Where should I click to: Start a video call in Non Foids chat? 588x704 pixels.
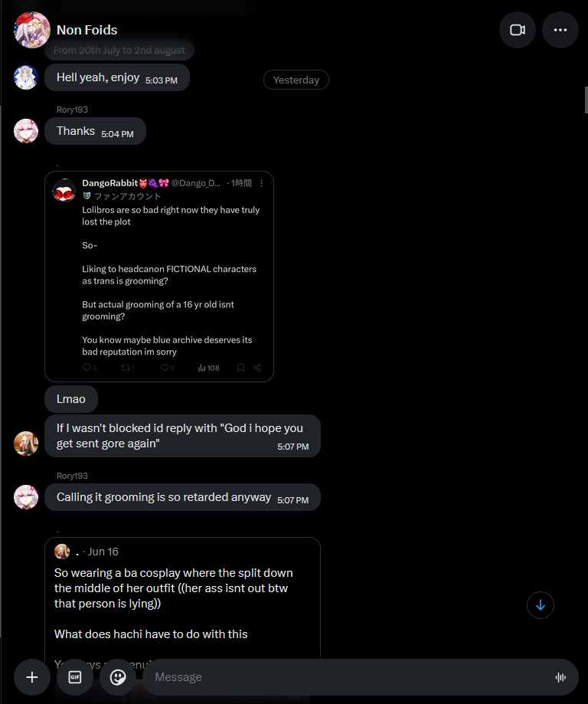517,30
